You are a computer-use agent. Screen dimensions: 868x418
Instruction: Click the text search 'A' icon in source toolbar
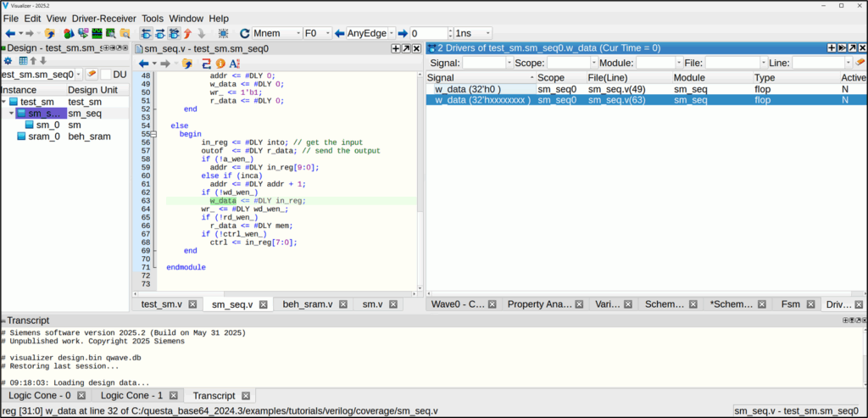tap(235, 64)
